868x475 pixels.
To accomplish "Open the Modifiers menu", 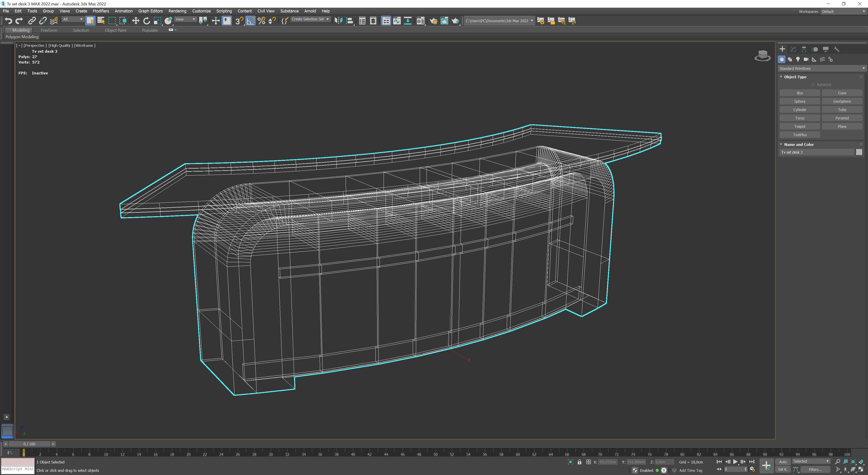I will tap(100, 11).
